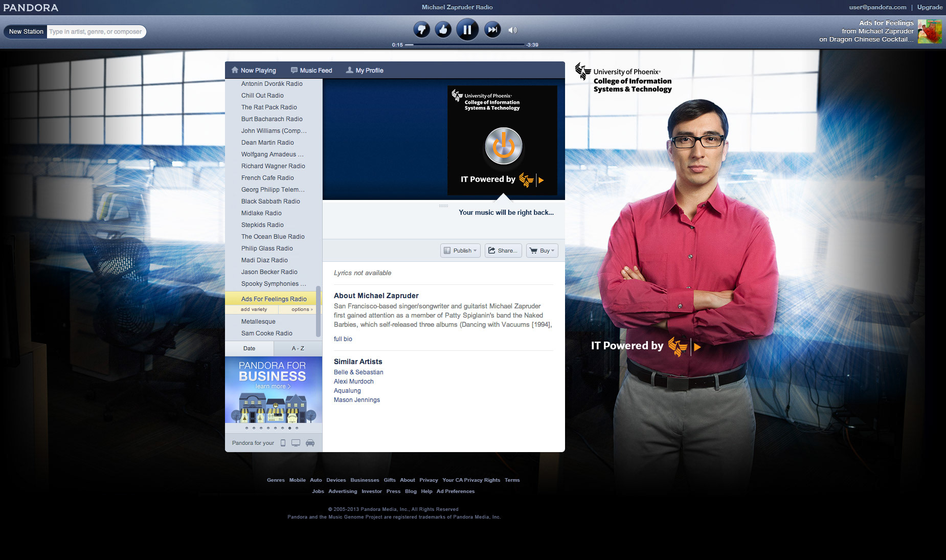Viewport: 946px width, 560px height.
Task: Select Metallesque station
Action: click(x=258, y=322)
